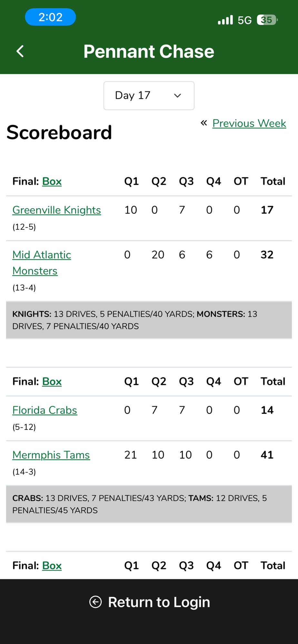Open the Mermphis Tams team page
The image size is (298, 644).
(51, 455)
